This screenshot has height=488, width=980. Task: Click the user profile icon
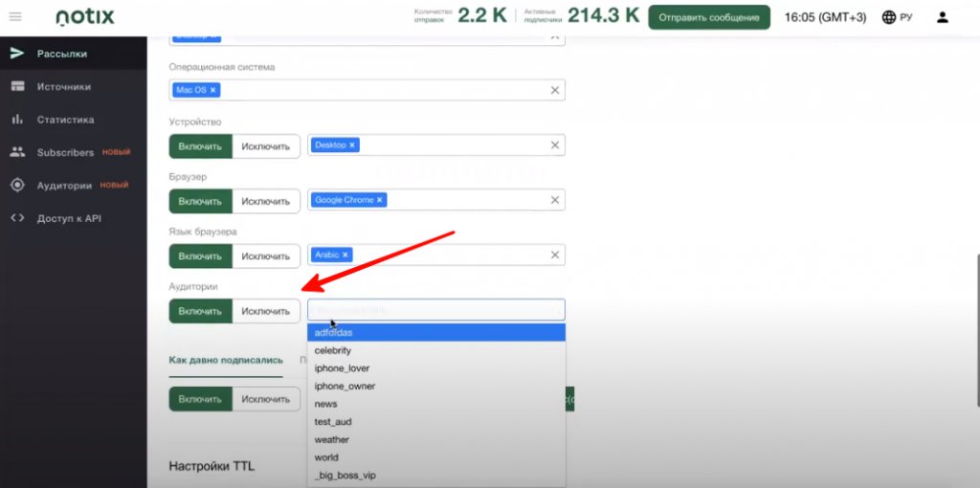(x=943, y=17)
